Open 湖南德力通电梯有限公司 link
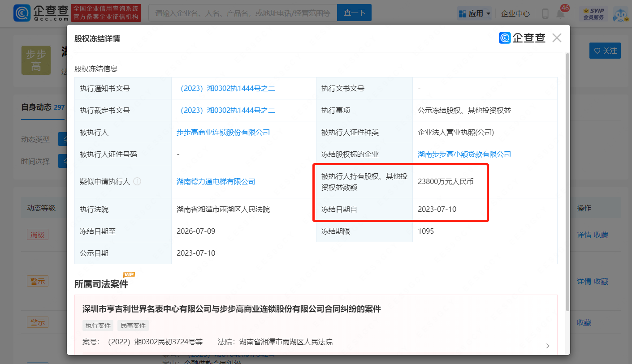 216,182
